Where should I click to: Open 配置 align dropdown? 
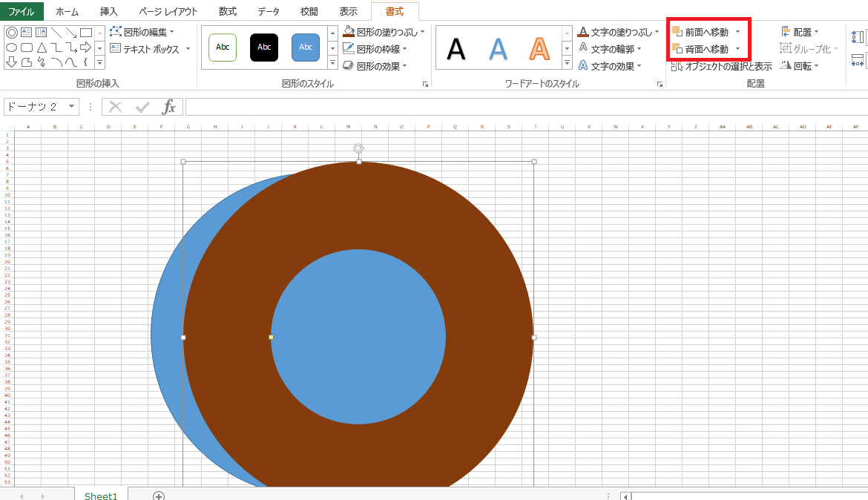(800, 32)
